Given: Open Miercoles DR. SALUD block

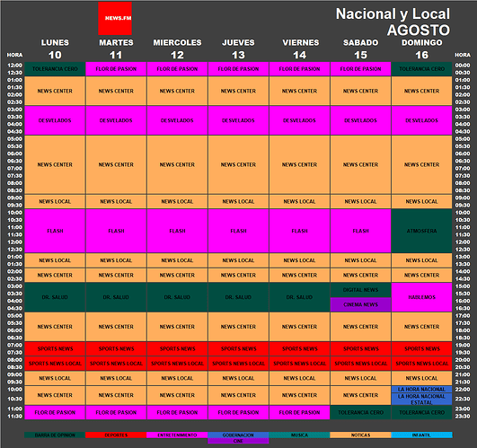Looking at the screenshot, I should (x=177, y=297).
